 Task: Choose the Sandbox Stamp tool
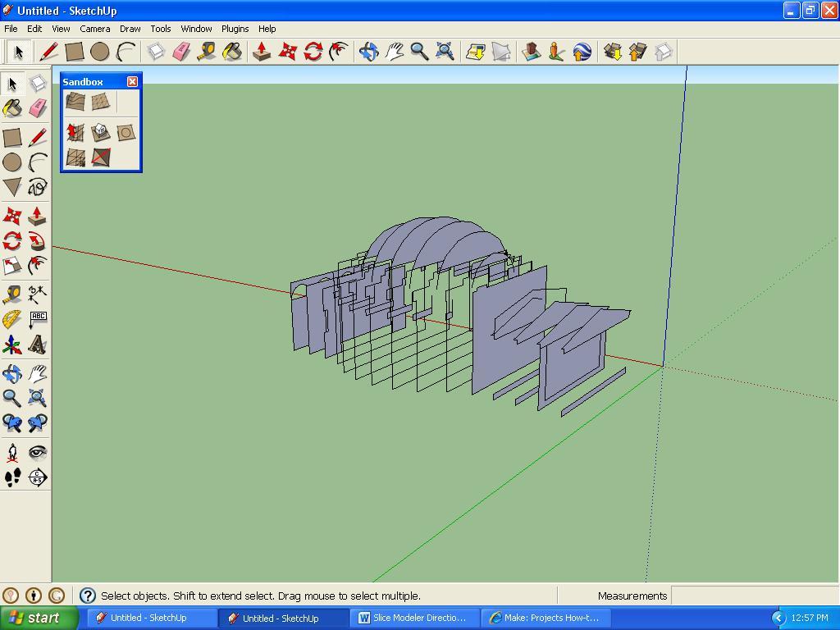click(x=100, y=132)
